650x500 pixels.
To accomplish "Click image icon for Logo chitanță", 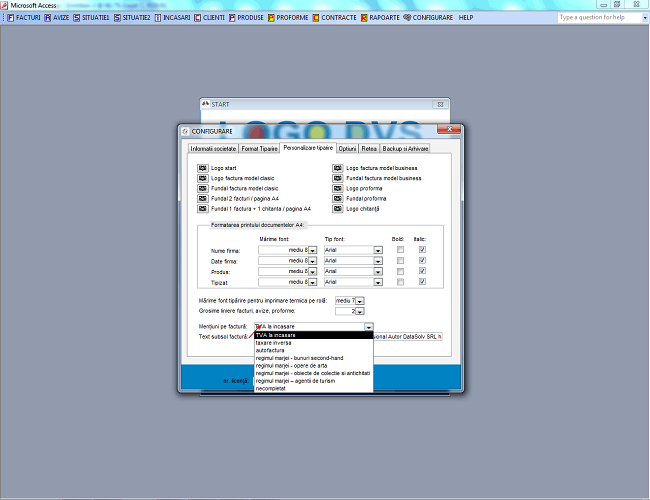I will tap(338, 209).
